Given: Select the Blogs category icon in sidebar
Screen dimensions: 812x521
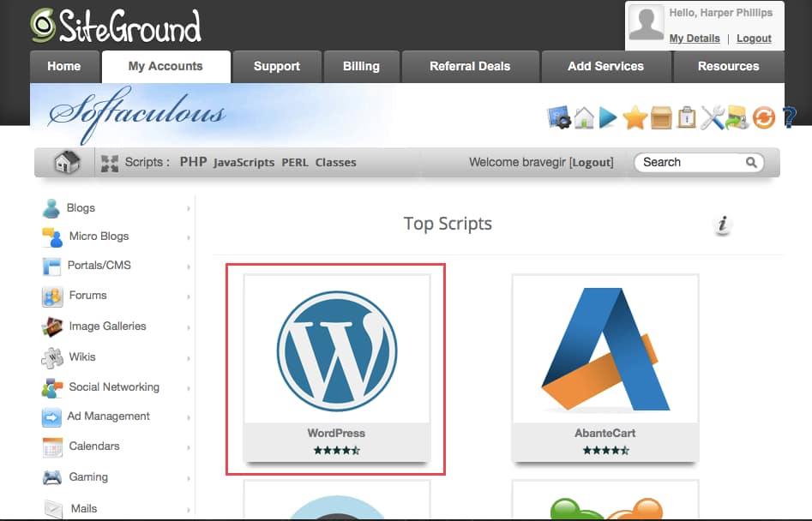Looking at the screenshot, I should 51,207.
